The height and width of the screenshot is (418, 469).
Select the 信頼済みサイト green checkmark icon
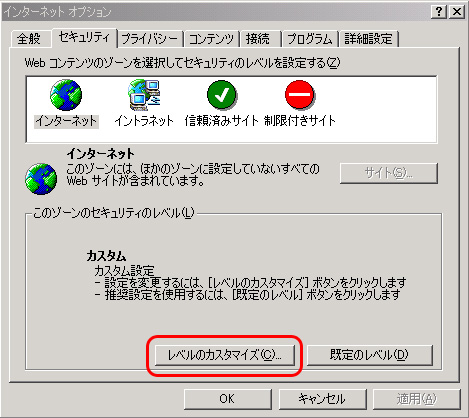(x=222, y=95)
